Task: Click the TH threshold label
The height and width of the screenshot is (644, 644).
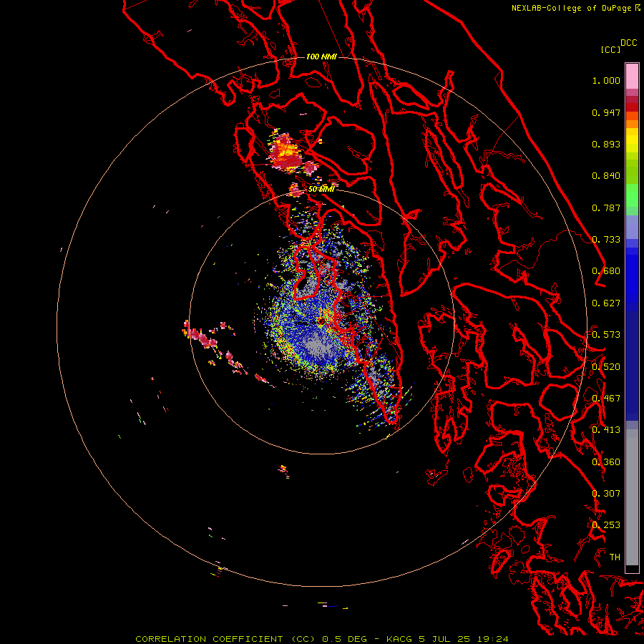Action: 615,557
